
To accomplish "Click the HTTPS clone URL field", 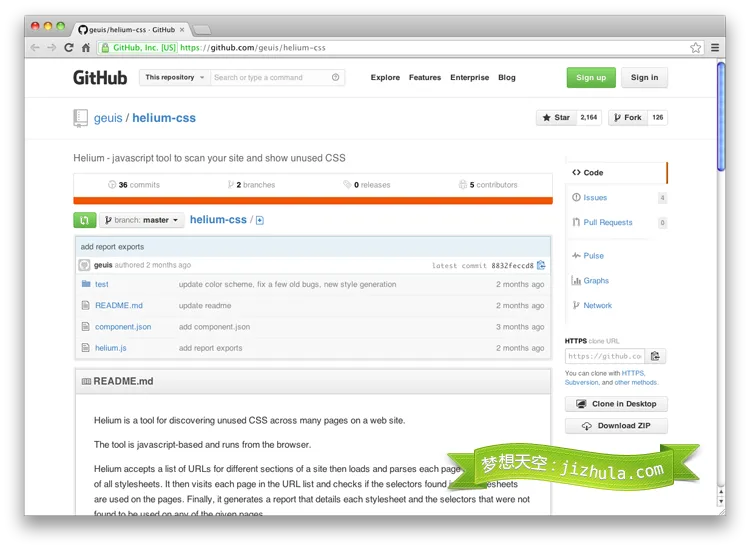I will (605, 356).
